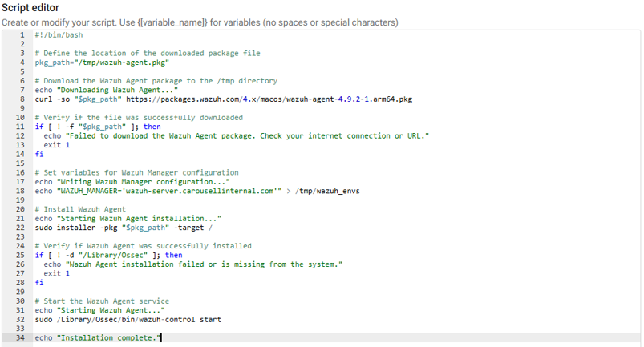Viewport: 644px width, 347px height.
Task: Place cursor at the 'Installation complete.' line
Action: (x=98, y=337)
